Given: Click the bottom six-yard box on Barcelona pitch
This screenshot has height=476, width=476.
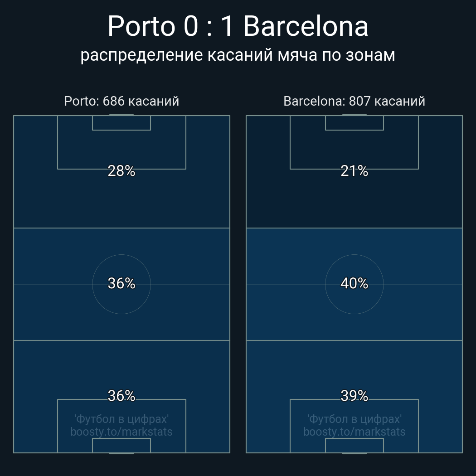Looking at the screenshot, I should coord(354,446).
